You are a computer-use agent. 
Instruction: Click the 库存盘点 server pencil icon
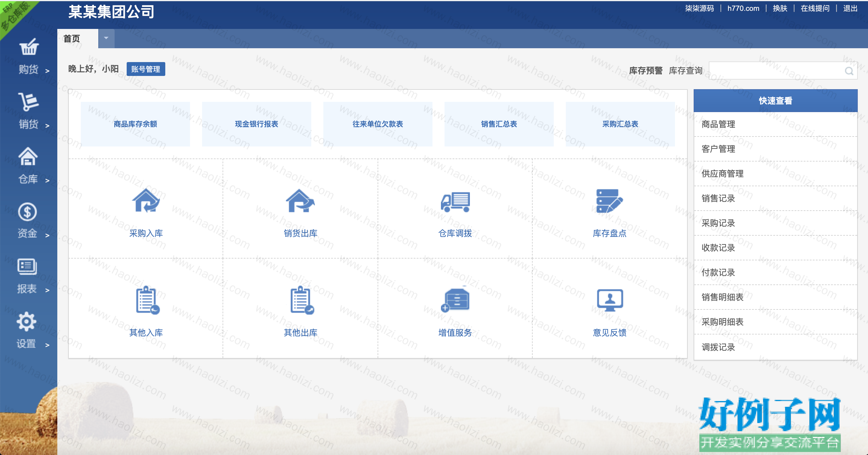point(610,201)
